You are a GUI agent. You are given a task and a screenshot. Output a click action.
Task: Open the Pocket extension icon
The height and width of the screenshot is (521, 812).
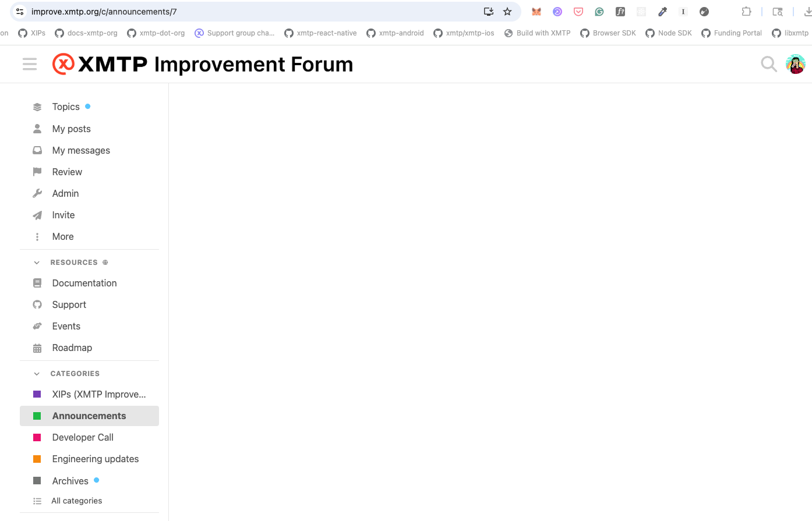point(578,12)
